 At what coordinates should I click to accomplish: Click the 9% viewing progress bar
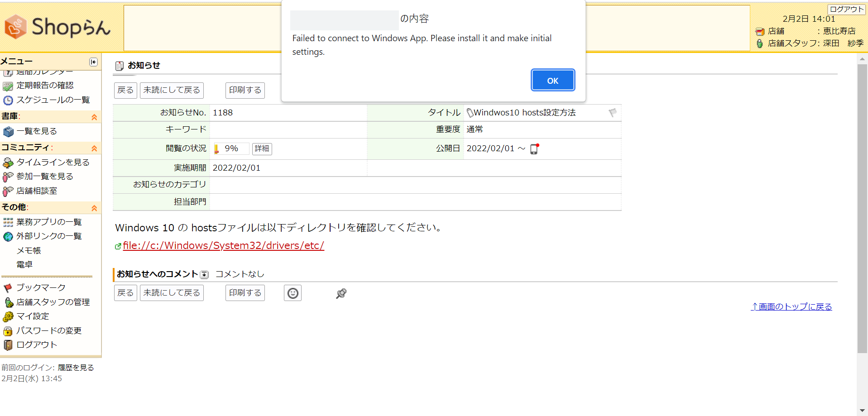point(230,148)
